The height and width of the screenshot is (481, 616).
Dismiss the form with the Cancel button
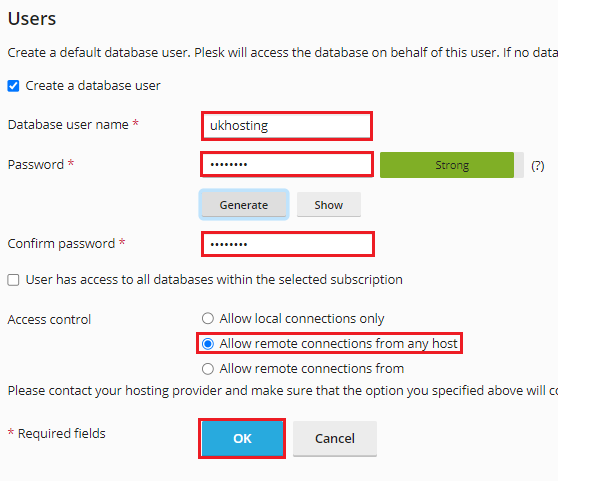[335, 439]
